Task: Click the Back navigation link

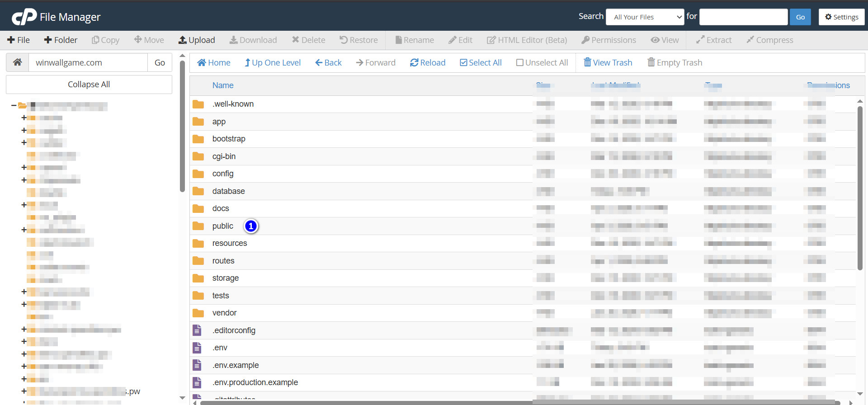Action: (x=329, y=63)
